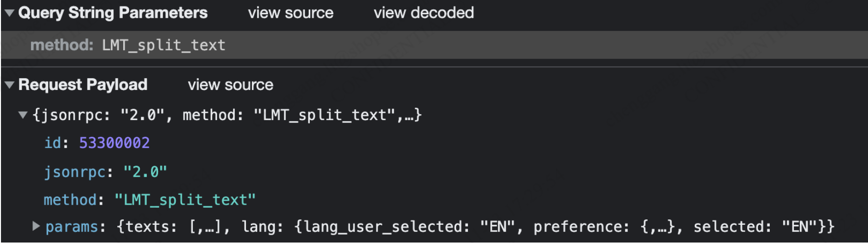Click the id value 53300002
The height and width of the screenshot is (244, 868).
pyautogui.click(x=114, y=143)
